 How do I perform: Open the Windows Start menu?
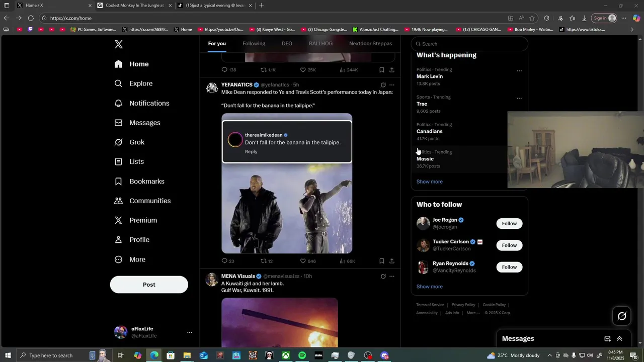[8, 355]
